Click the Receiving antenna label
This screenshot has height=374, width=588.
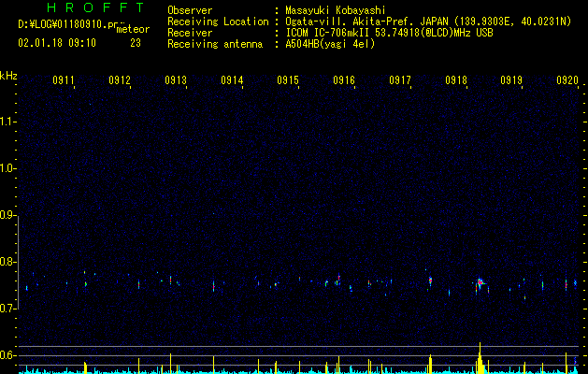tap(215, 44)
